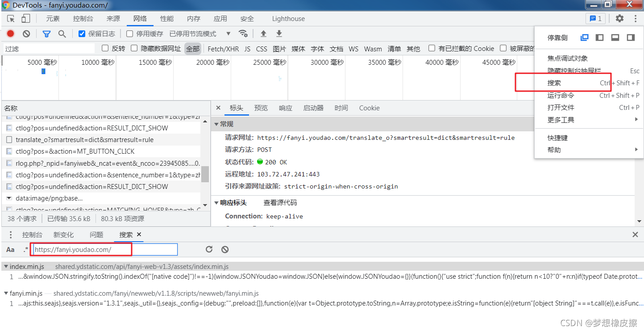
Task: Open 已停用节流模式 throttling dropdown
Action: pyautogui.click(x=200, y=34)
